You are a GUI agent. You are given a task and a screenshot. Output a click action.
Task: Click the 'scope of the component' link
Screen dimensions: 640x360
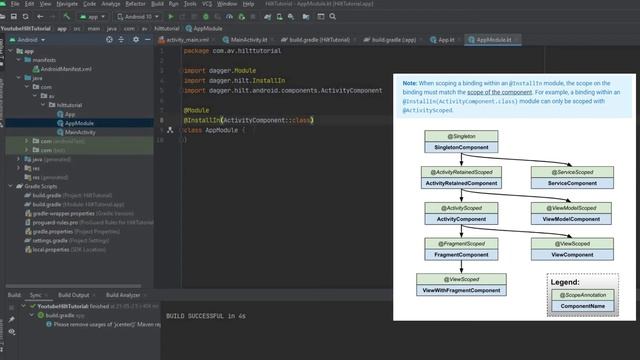pos(500,92)
